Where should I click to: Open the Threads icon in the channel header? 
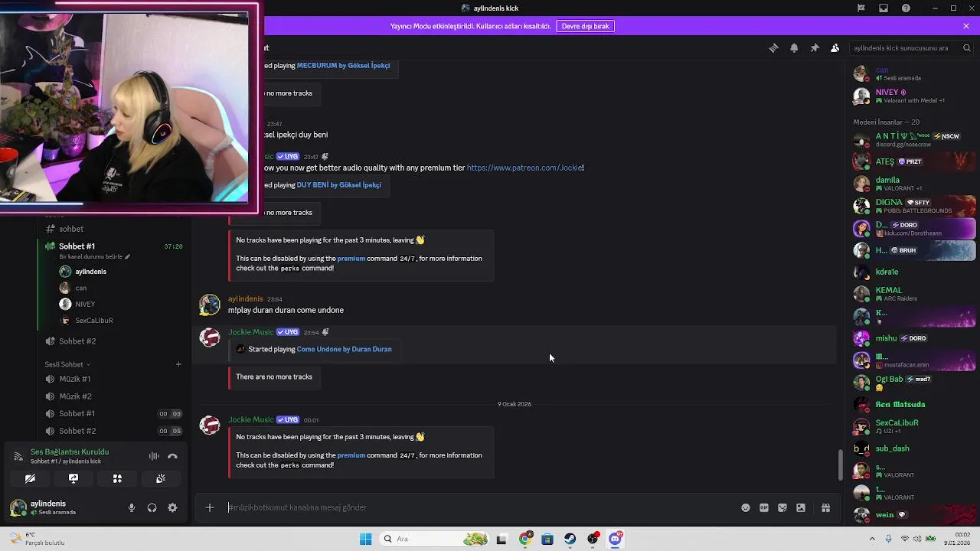[x=773, y=47]
